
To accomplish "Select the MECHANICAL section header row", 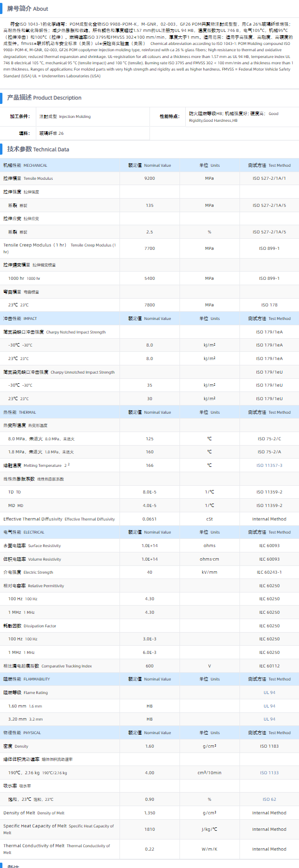I will point(149,165).
